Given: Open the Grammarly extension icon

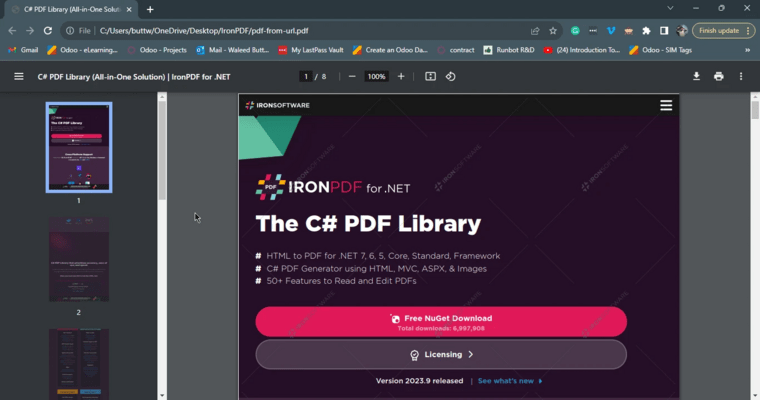Looking at the screenshot, I should pyautogui.click(x=575, y=31).
